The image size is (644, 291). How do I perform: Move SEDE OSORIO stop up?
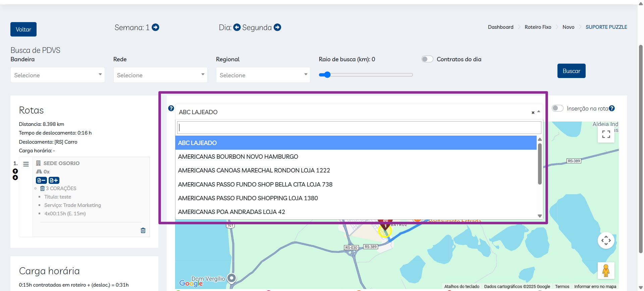15,171
